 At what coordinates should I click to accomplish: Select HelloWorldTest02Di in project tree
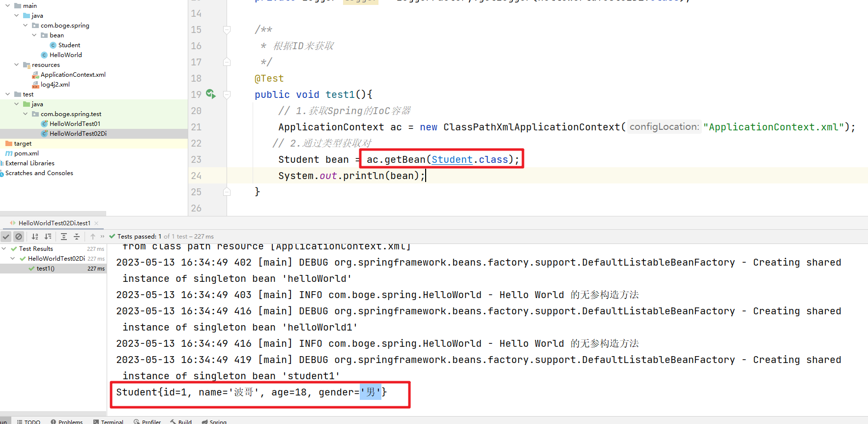(78, 134)
